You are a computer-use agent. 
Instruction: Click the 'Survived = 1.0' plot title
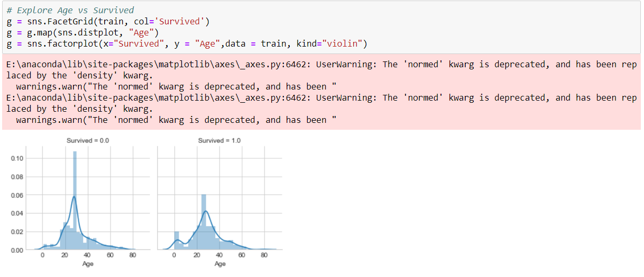click(x=219, y=140)
